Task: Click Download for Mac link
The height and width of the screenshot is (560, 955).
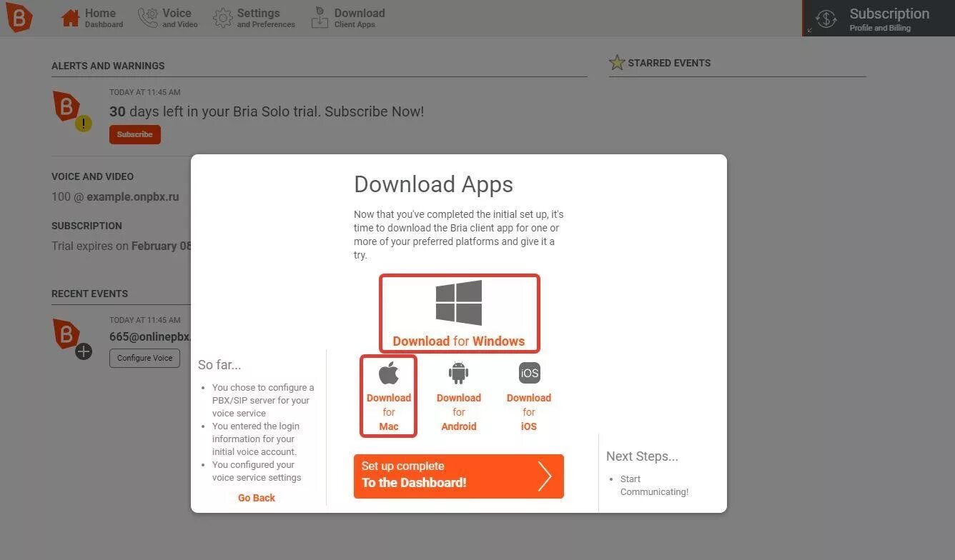Action: tap(389, 412)
